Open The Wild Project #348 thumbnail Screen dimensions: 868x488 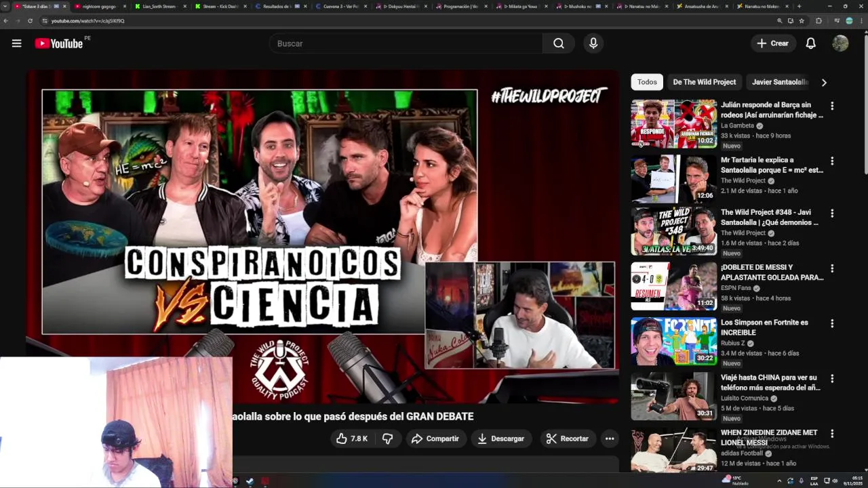point(674,231)
